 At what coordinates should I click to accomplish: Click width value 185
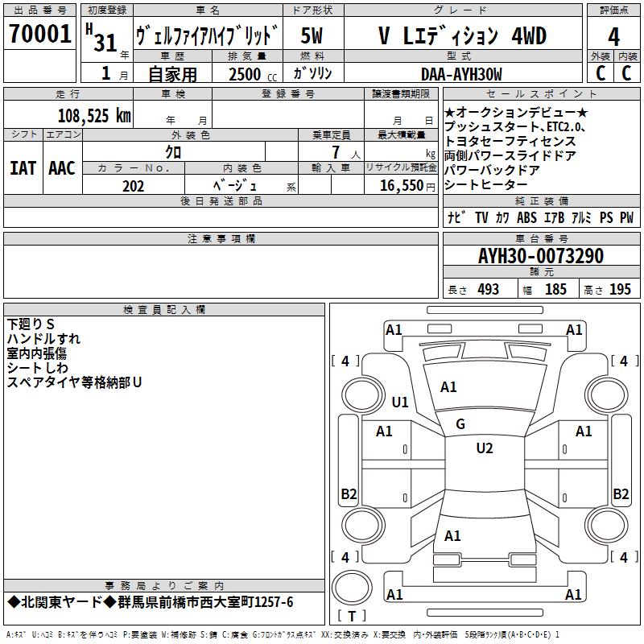(555, 289)
